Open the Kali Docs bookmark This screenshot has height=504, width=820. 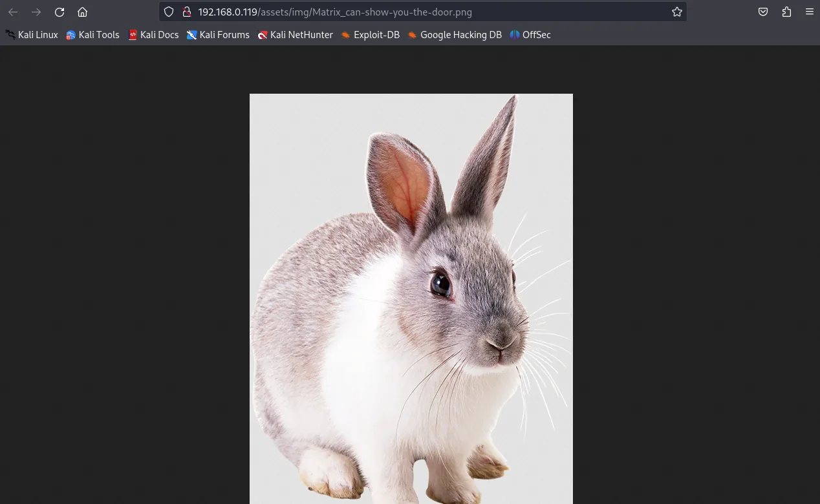pyautogui.click(x=153, y=35)
